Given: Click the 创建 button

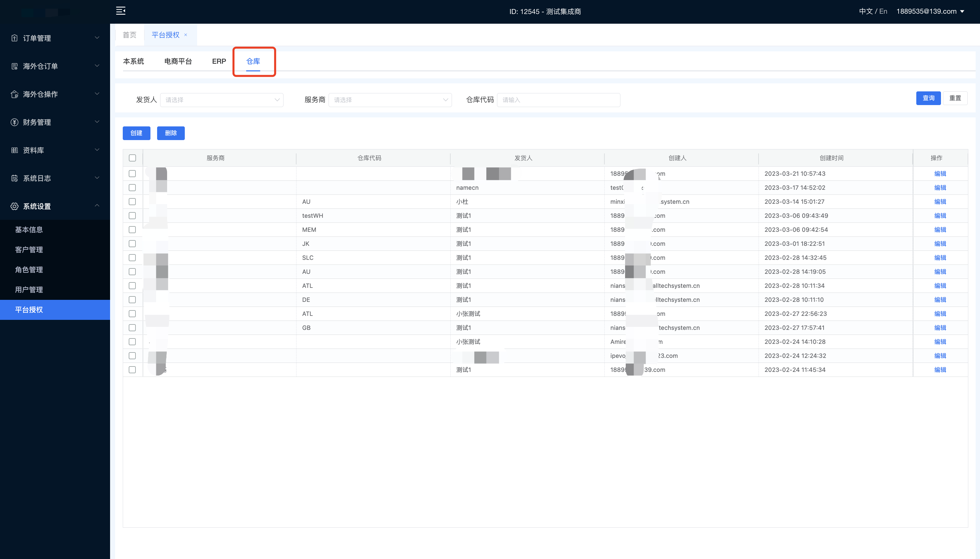Looking at the screenshot, I should tap(136, 133).
